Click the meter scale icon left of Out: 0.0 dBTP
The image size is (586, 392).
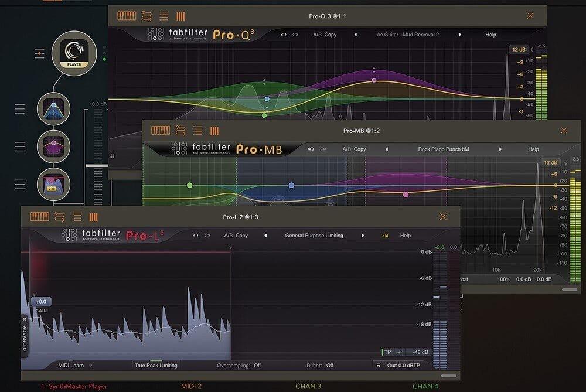pyautogui.click(x=378, y=366)
